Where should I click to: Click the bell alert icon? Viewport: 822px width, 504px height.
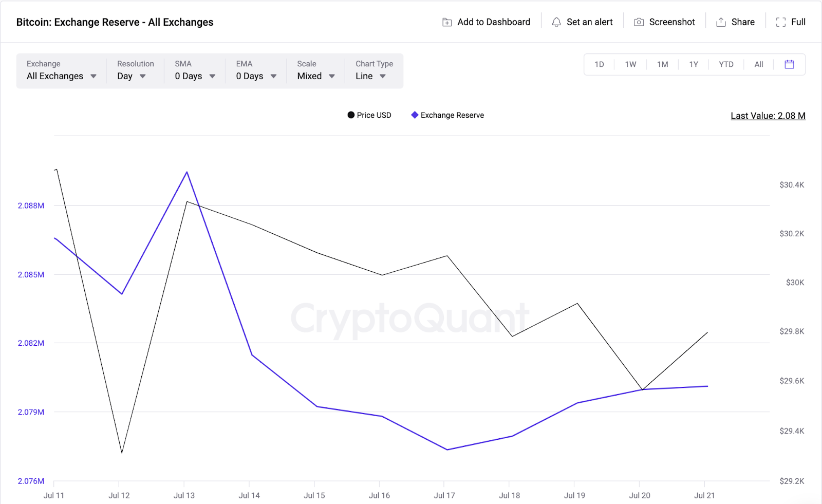click(x=556, y=22)
